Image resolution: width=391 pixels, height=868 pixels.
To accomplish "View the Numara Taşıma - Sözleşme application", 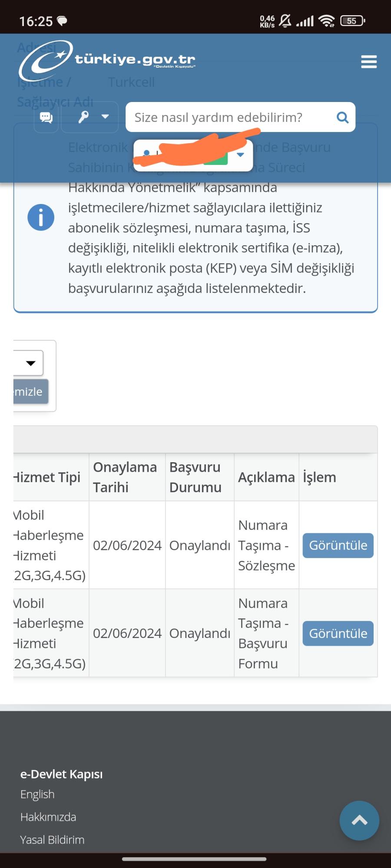I will click(x=338, y=545).
